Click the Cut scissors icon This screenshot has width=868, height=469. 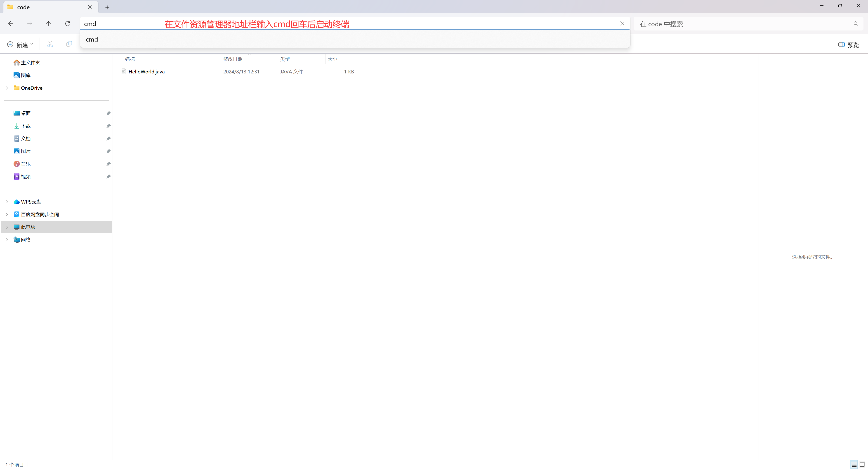(50, 45)
